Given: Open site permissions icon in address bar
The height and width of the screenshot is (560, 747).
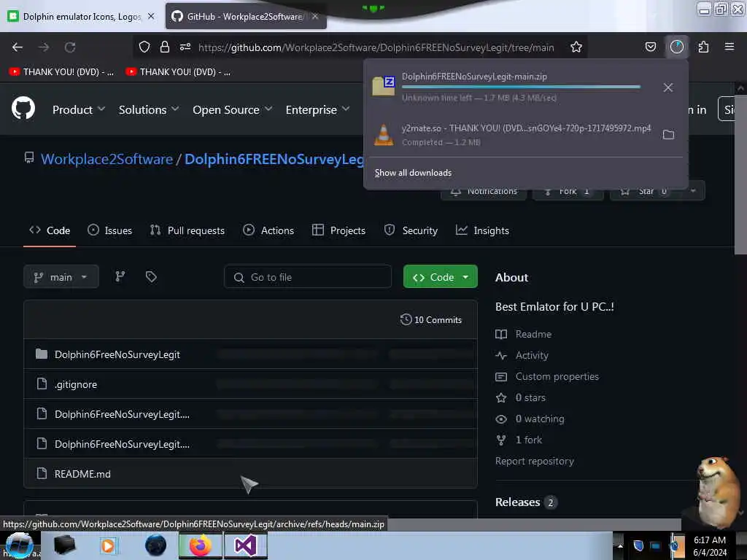Looking at the screenshot, I should tap(185, 47).
